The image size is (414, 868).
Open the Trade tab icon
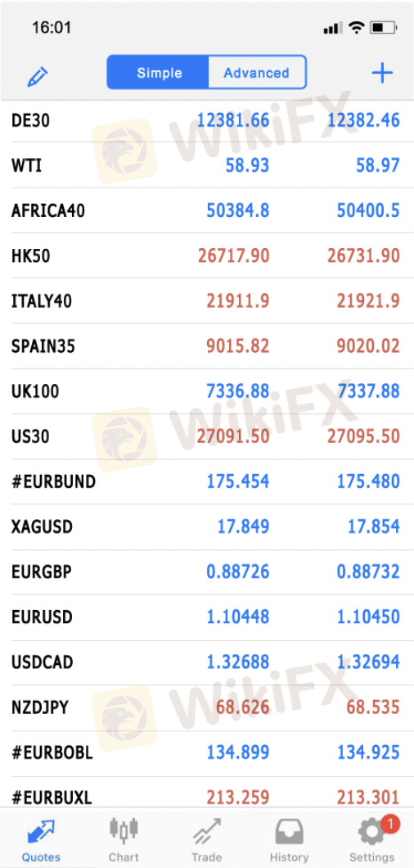coord(206,832)
